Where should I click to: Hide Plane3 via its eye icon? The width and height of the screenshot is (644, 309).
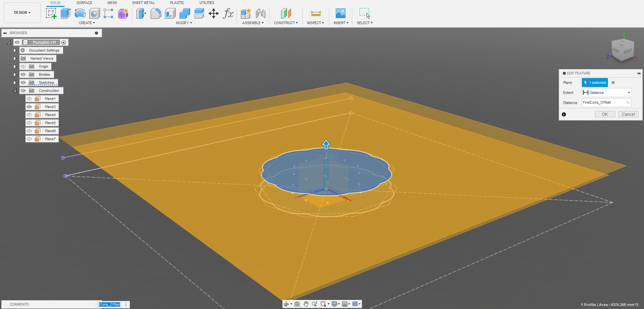tap(29, 107)
